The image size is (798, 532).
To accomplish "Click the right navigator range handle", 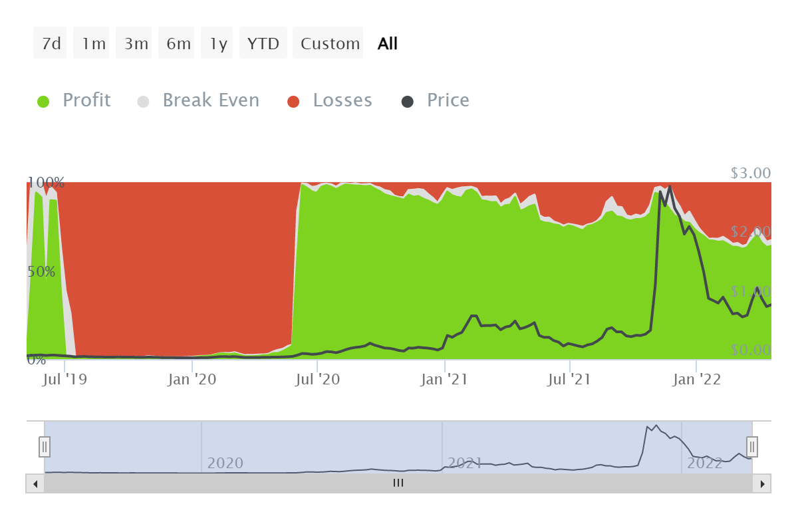I will 752,446.
